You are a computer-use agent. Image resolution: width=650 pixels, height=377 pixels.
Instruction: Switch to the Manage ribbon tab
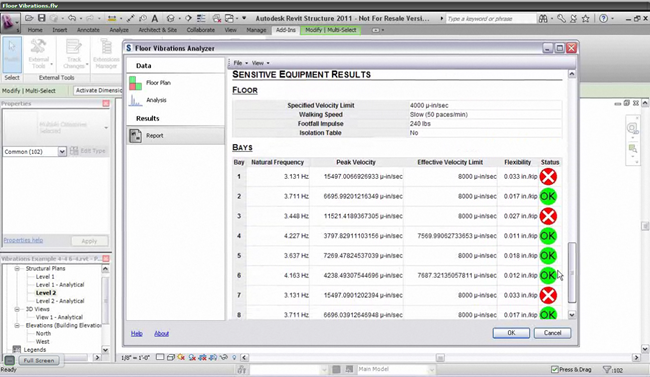click(x=256, y=30)
